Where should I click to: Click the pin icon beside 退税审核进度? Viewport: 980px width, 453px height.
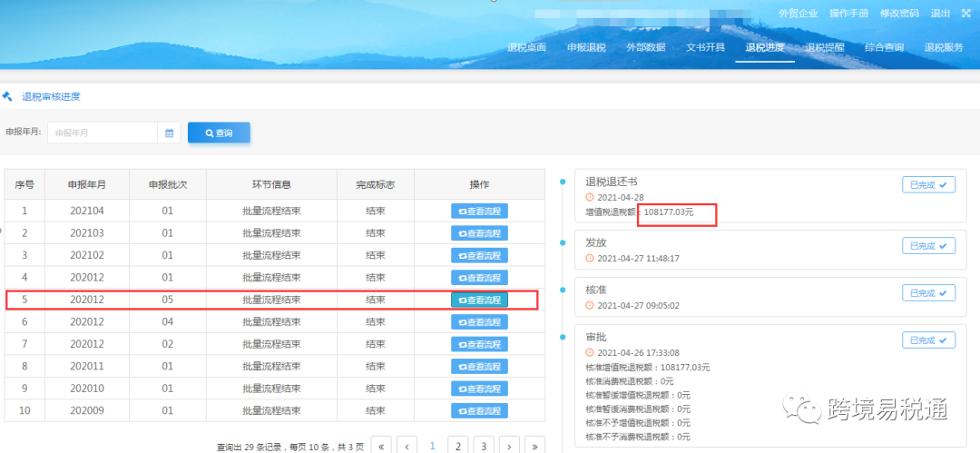click(x=8, y=96)
